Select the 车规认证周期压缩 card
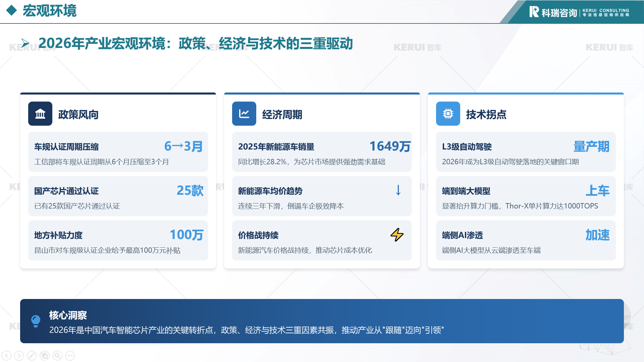 118,152
